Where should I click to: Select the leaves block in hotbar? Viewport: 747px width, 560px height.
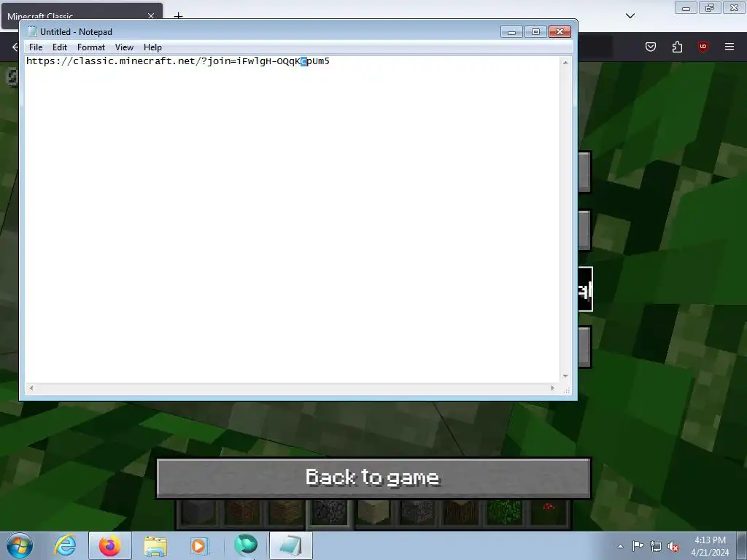pyautogui.click(x=505, y=513)
